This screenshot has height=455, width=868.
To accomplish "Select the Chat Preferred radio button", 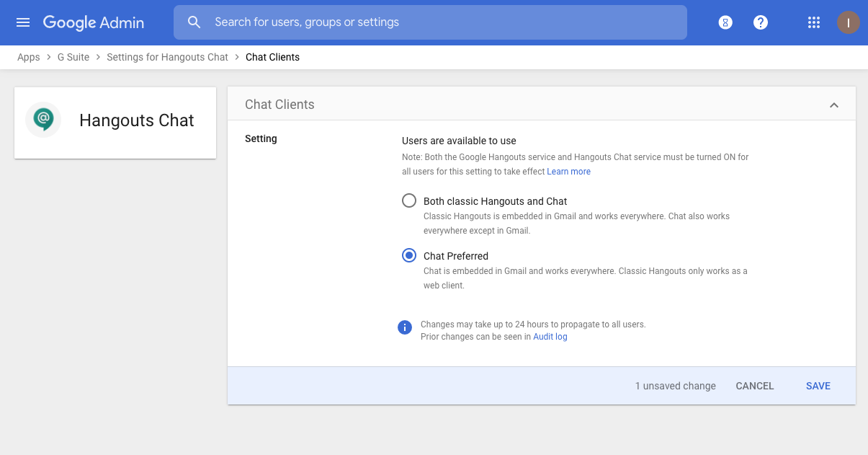I will pos(409,256).
